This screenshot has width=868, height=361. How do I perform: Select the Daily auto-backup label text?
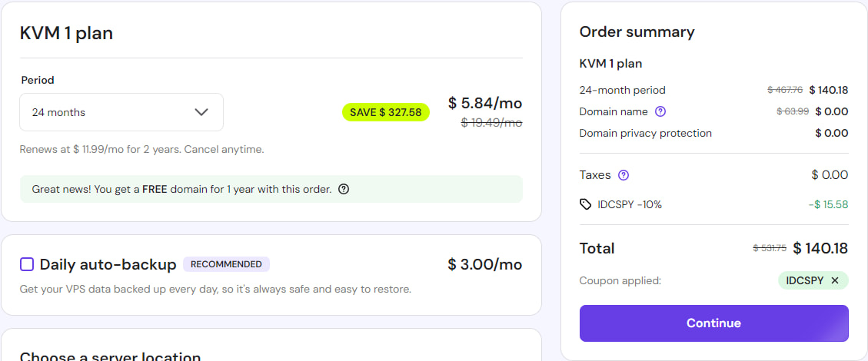click(x=108, y=264)
